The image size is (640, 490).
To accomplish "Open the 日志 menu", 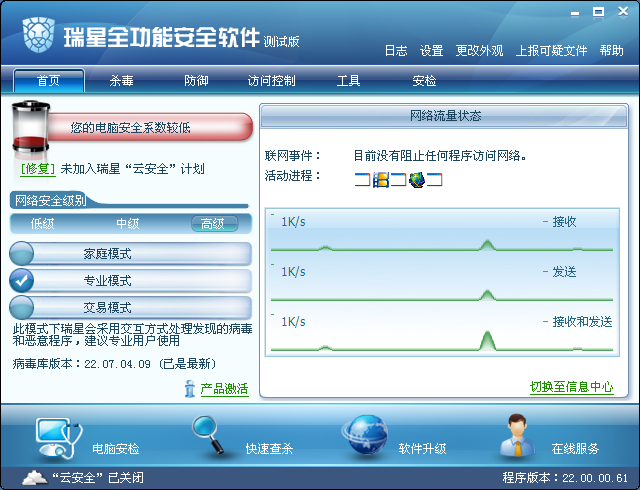I will 396,51.
